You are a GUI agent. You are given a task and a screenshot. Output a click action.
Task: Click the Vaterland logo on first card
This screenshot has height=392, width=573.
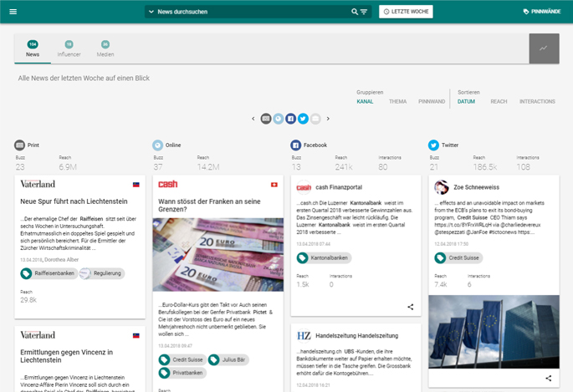[x=38, y=184]
